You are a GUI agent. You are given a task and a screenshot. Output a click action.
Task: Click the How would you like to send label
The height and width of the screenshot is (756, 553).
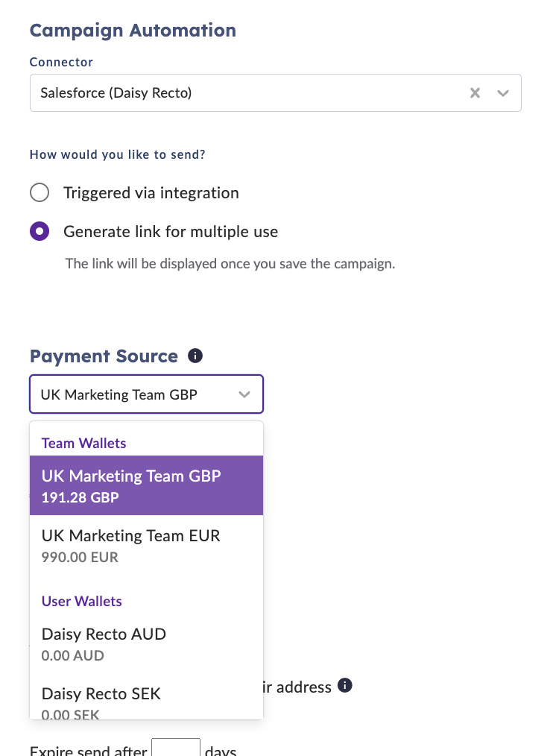(118, 154)
